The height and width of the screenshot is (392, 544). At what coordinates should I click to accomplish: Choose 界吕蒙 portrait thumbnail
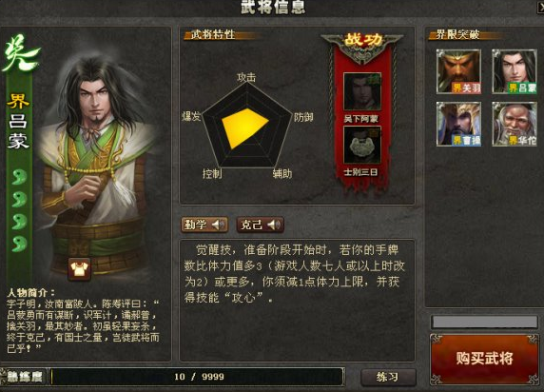[x=515, y=71]
